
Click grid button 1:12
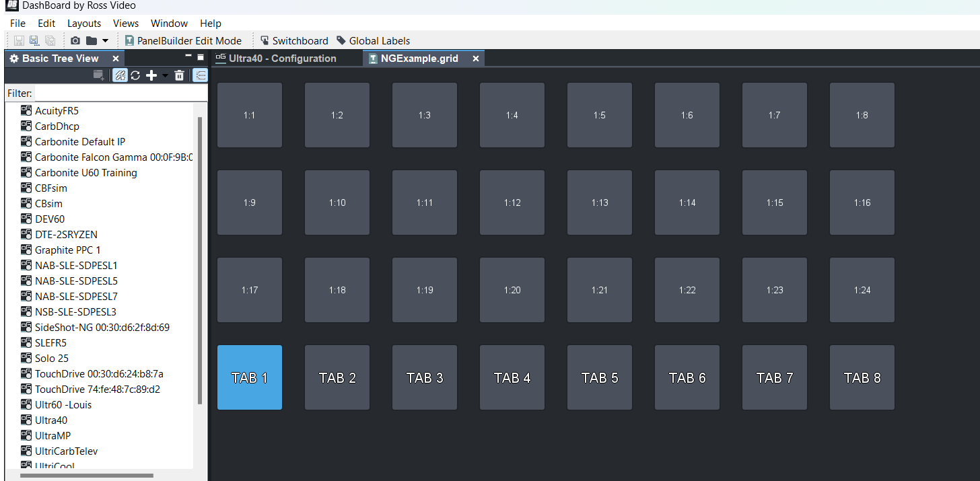pos(512,202)
